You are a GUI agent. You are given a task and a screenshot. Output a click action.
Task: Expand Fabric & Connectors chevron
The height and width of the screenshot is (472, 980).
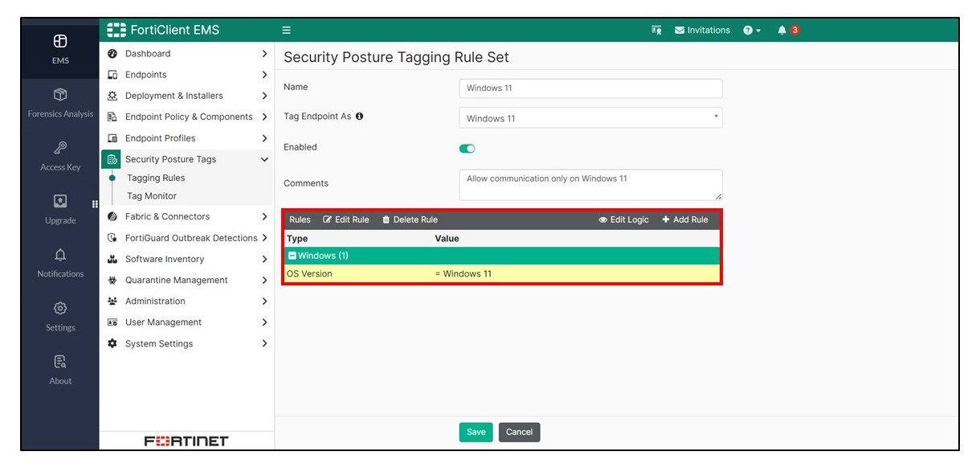coord(264,217)
